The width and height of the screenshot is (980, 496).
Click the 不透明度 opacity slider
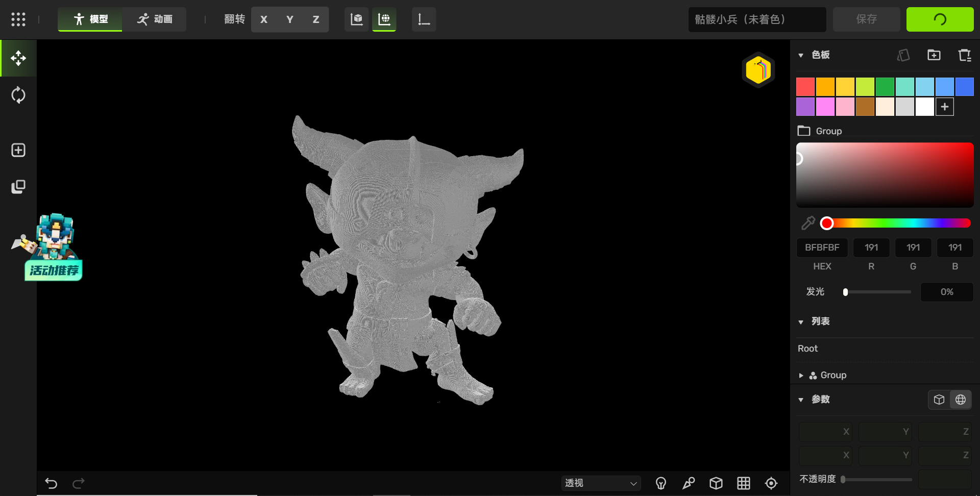pyautogui.click(x=877, y=480)
